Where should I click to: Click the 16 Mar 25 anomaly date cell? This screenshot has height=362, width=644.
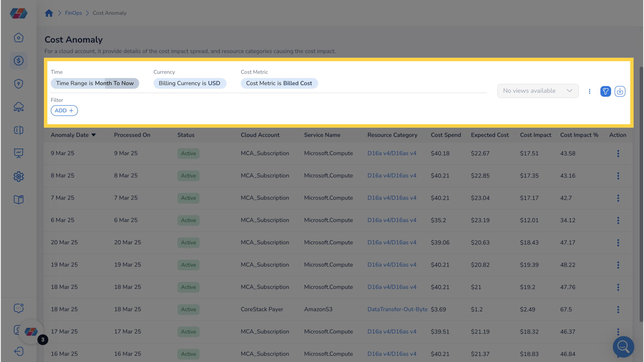tap(64, 354)
